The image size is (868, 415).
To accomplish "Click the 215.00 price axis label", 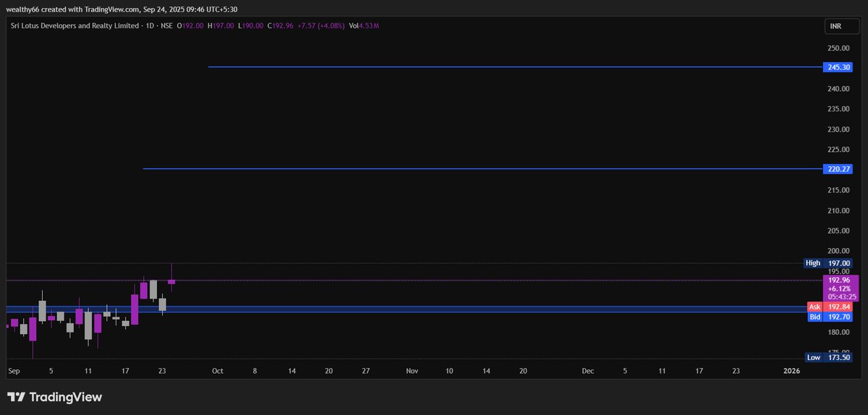I will click(839, 190).
